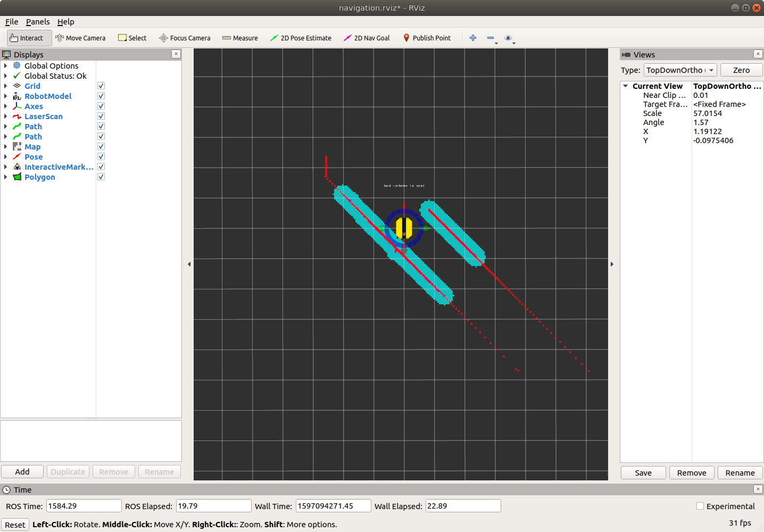Choose the 2D Nav Goal tool
Viewport: 764px width, 532px height.
click(x=367, y=38)
